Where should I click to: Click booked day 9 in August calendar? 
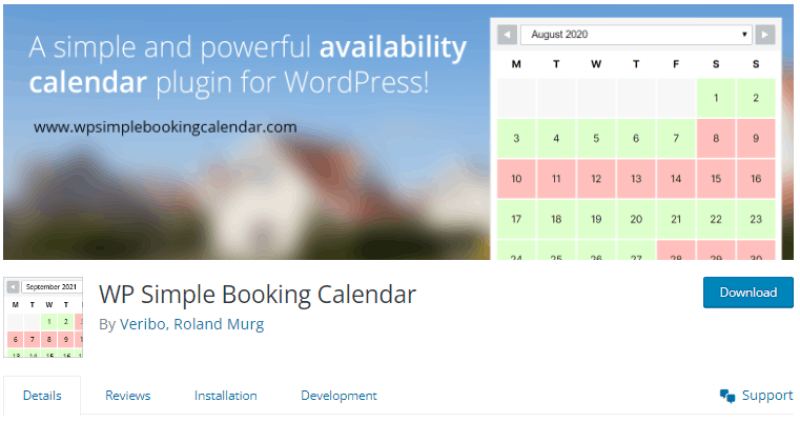click(x=756, y=138)
